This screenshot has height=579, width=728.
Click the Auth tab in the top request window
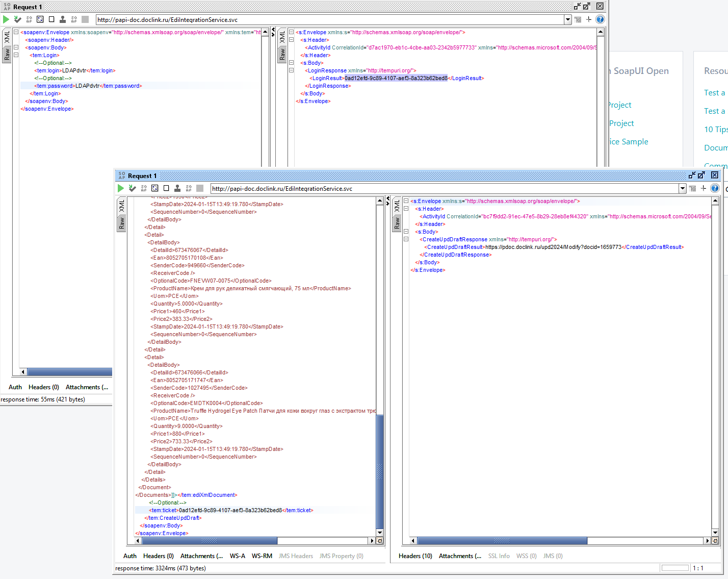pyautogui.click(x=15, y=387)
